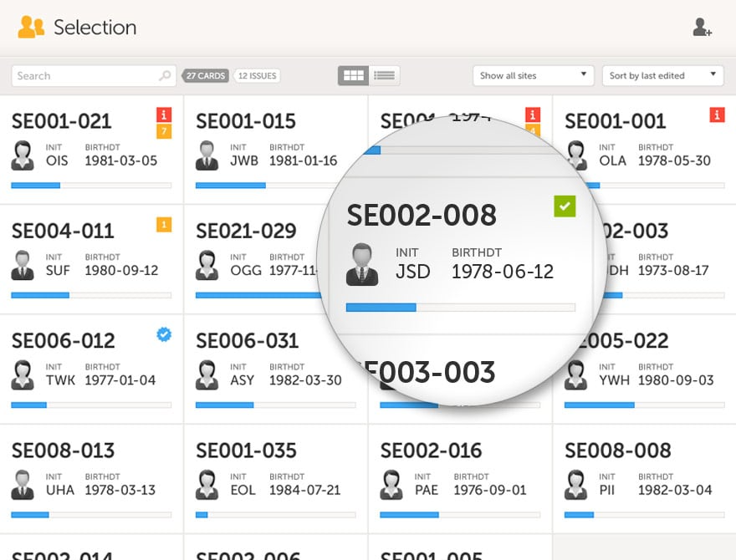The width and height of the screenshot is (736, 560).
Task: Click the add user icon in the header
Action: (703, 28)
